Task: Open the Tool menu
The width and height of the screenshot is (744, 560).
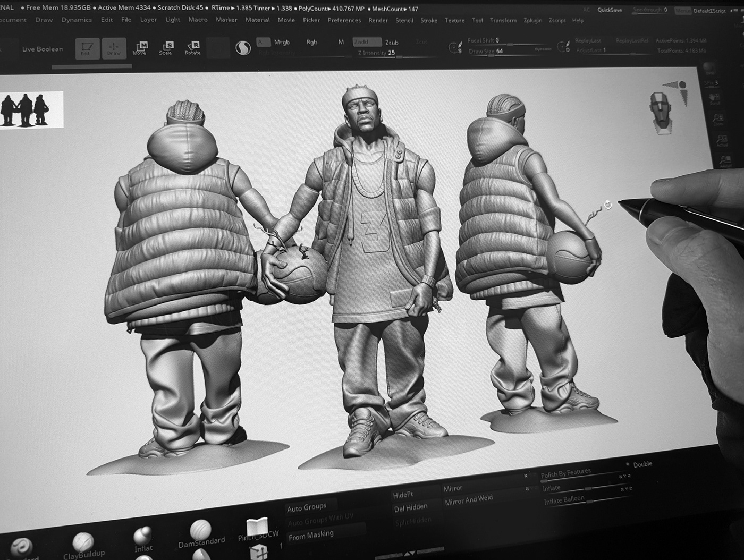Action: 477,20
